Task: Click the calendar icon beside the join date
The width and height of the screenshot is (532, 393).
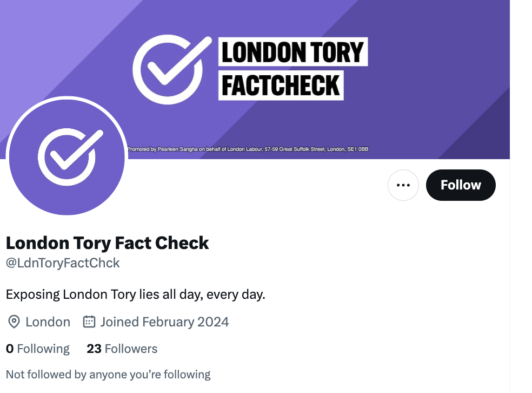Action: coord(89,322)
